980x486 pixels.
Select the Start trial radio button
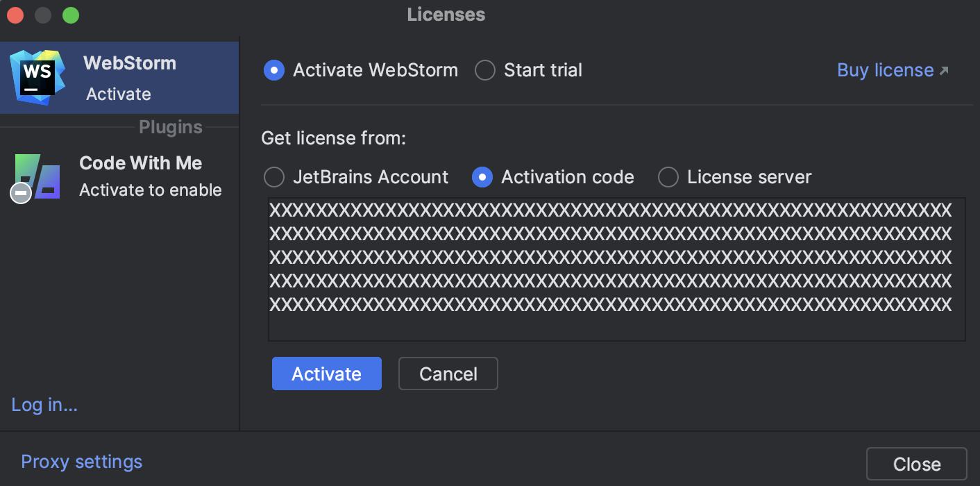point(484,69)
